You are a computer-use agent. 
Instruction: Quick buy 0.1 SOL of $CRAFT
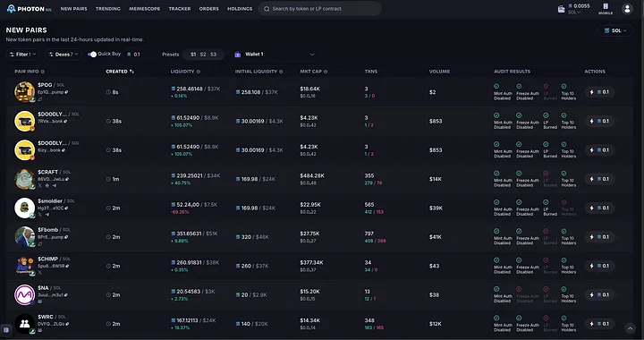pos(599,179)
